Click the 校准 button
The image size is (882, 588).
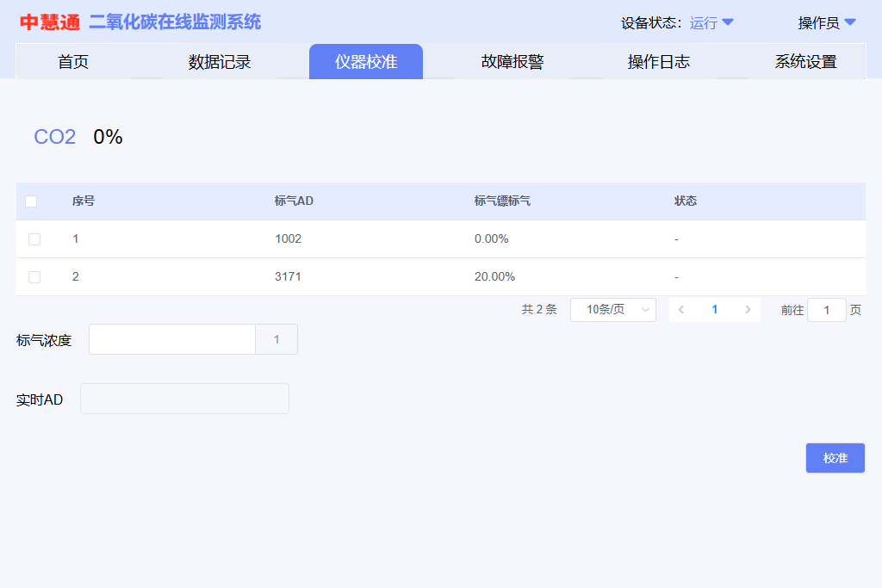[835, 458]
